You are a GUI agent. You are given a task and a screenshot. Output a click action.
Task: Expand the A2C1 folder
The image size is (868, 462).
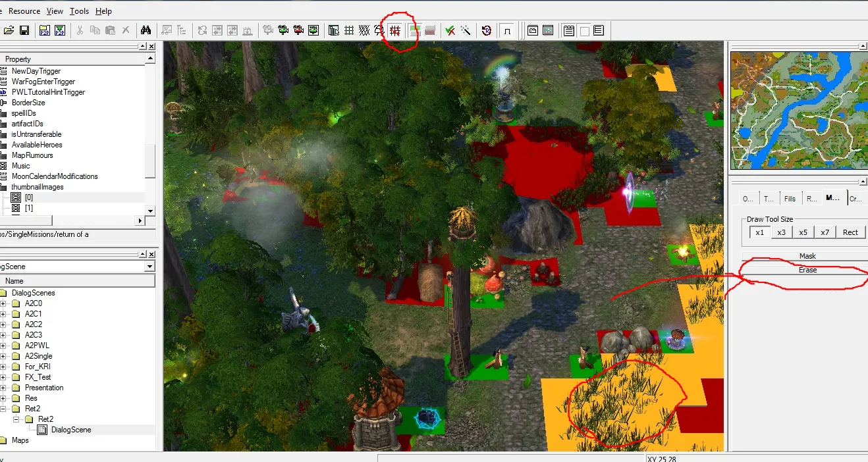[x=3, y=314]
